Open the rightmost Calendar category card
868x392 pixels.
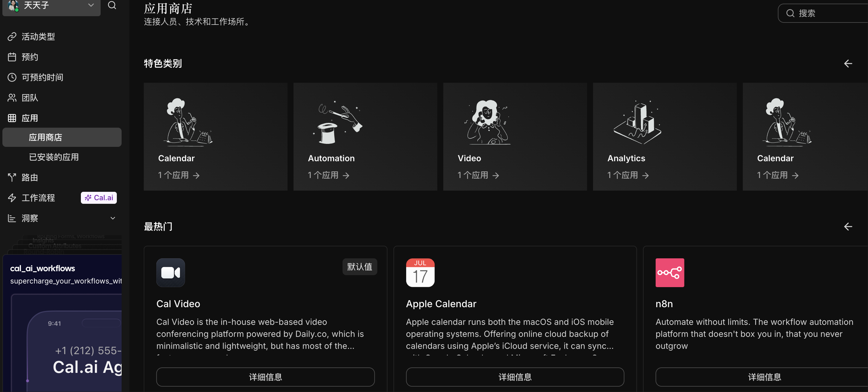pos(805,136)
